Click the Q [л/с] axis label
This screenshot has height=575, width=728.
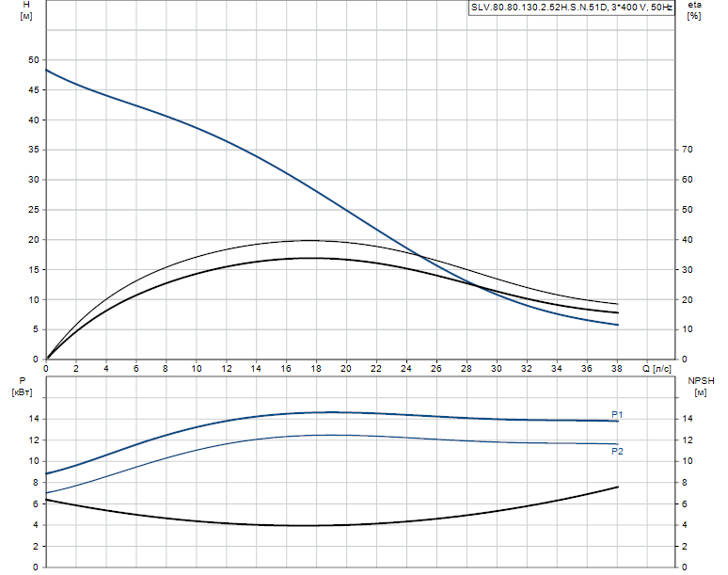tap(657, 368)
